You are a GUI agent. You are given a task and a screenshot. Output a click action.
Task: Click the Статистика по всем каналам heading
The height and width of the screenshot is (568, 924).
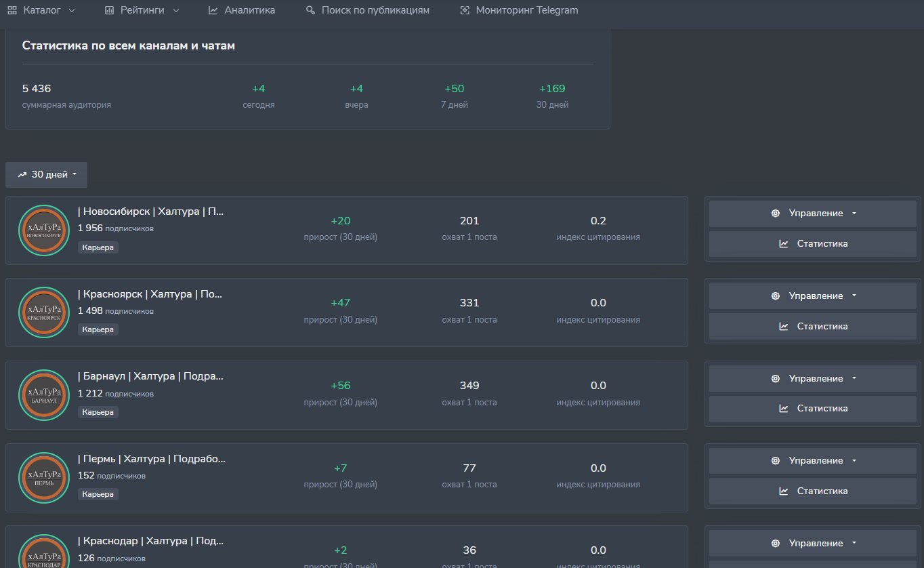[x=129, y=46]
